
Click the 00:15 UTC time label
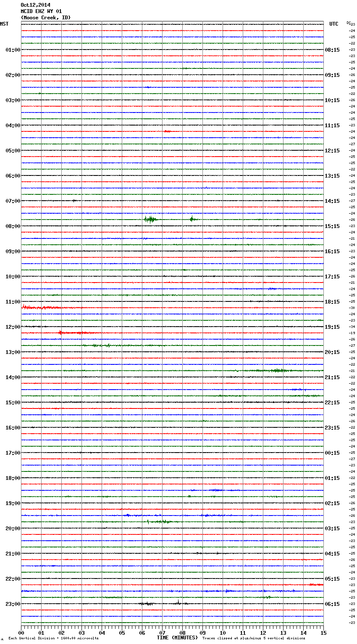coord(332,453)
